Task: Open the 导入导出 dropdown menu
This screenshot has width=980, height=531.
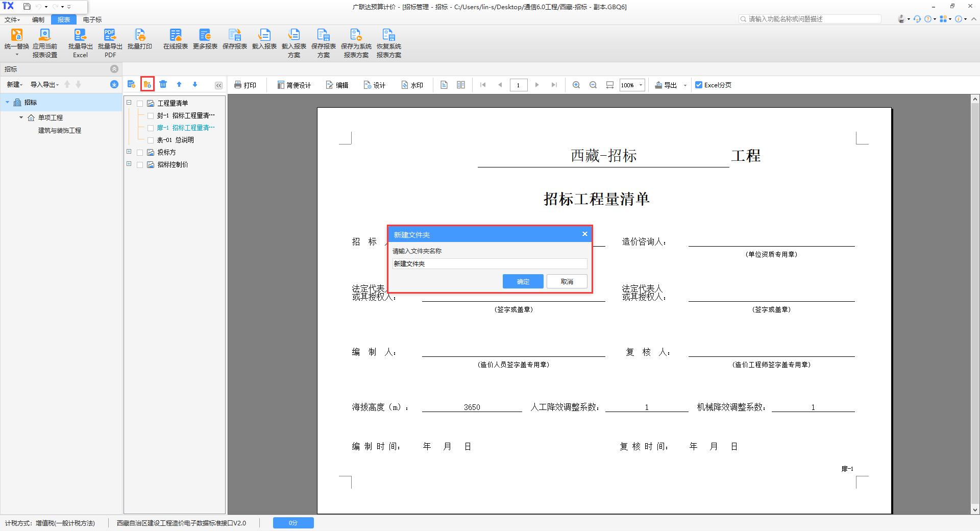Action: (x=44, y=85)
